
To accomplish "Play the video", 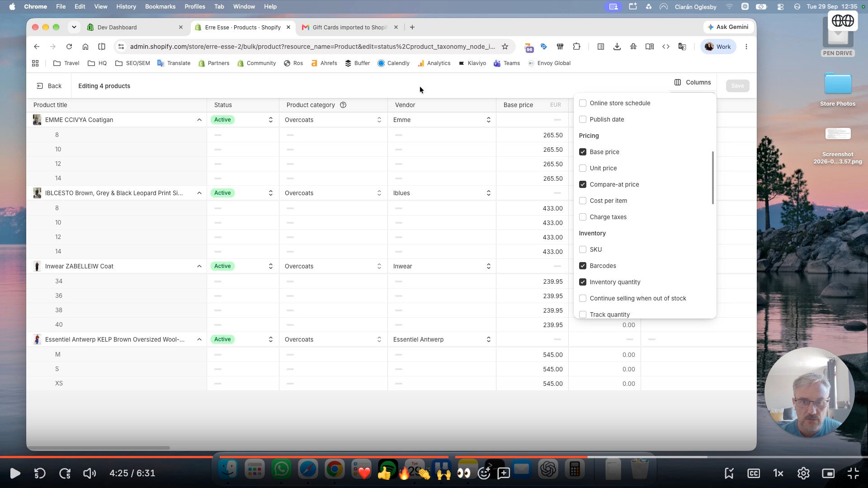I will pyautogui.click(x=15, y=473).
